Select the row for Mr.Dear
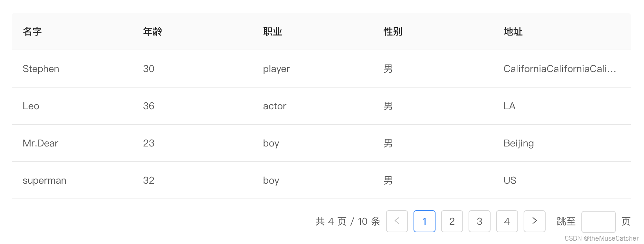The image size is (644, 244). tap(40, 143)
